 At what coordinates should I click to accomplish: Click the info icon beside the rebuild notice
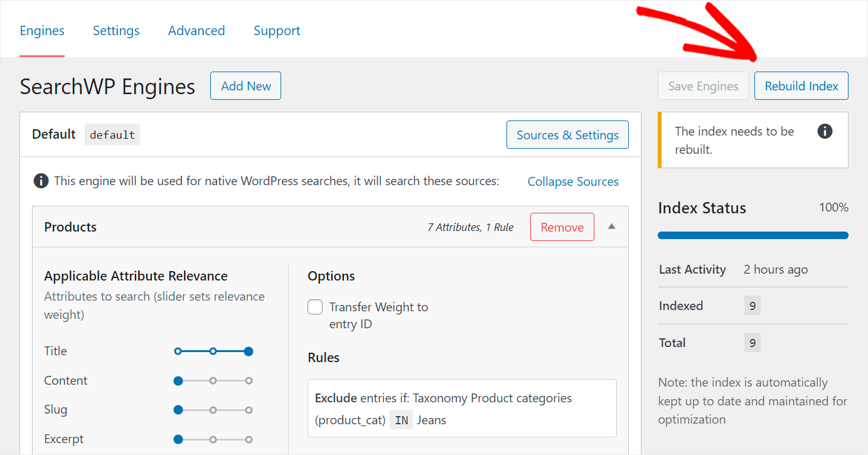[825, 131]
